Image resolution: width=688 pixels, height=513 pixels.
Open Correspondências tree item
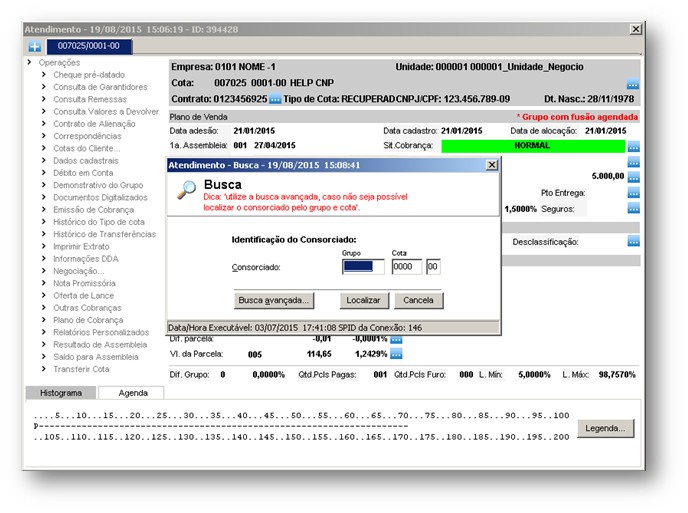tap(87, 136)
